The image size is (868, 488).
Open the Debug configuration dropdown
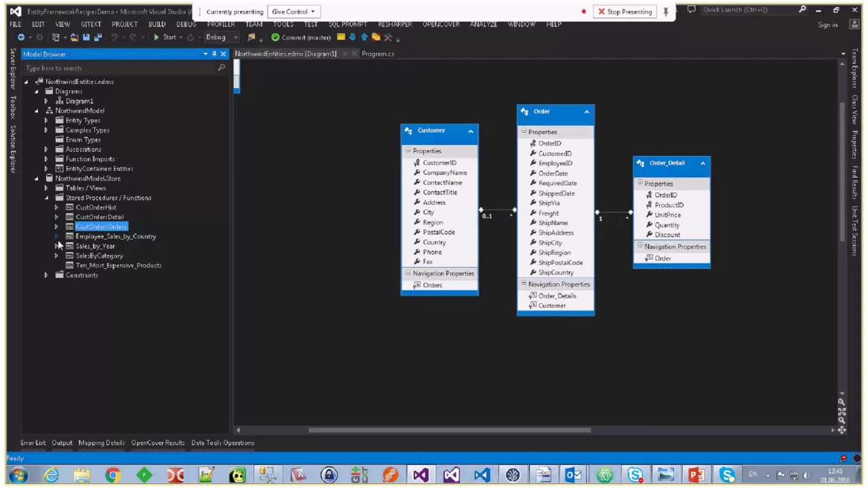click(x=235, y=37)
